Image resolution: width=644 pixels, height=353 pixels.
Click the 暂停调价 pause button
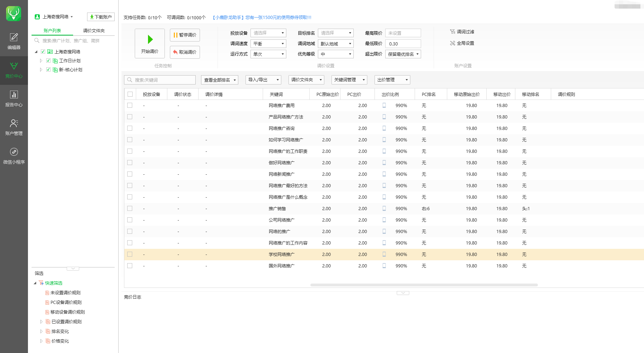(185, 35)
